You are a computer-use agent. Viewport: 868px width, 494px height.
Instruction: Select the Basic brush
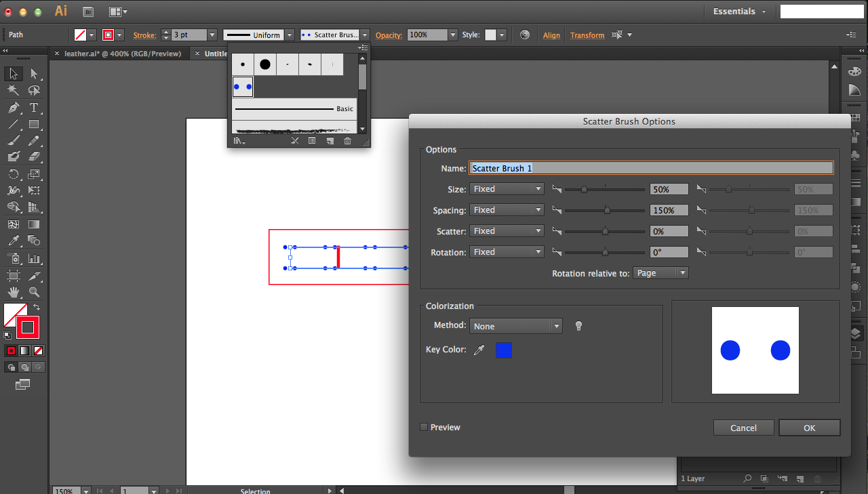294,108
